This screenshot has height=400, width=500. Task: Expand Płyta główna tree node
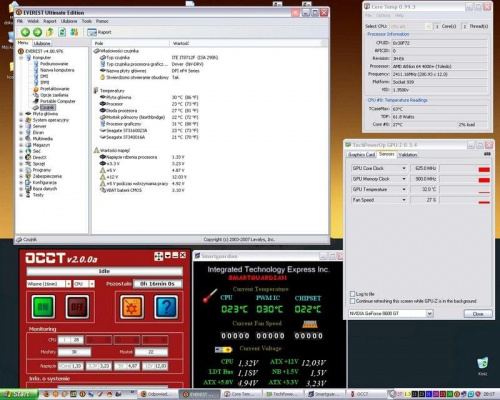pos(21,114)
